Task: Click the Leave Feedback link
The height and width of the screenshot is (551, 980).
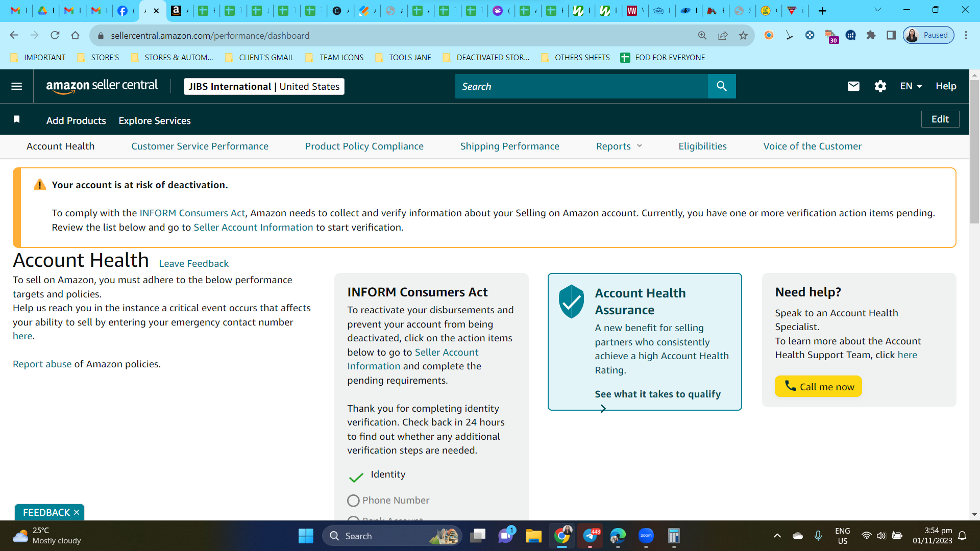Action: pyautogui.click(x=194, y=263)
